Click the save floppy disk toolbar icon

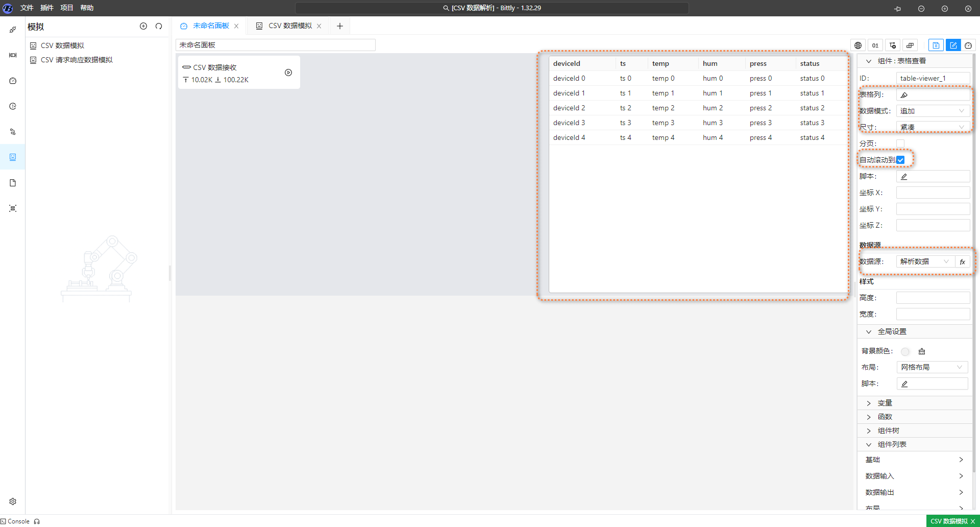936,45
